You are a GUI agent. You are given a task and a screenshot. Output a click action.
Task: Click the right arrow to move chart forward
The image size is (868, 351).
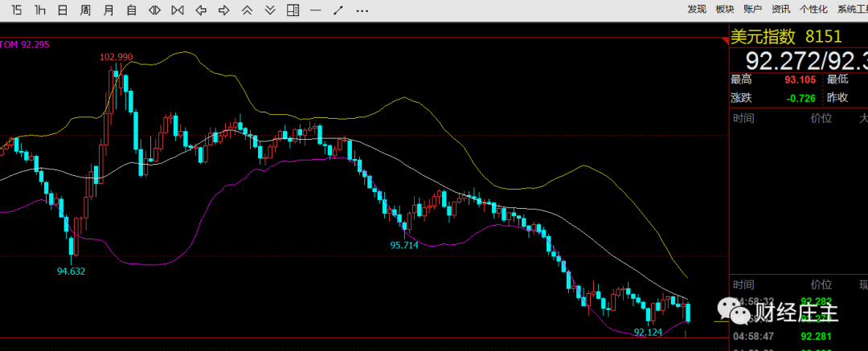[x=223, y=10]
